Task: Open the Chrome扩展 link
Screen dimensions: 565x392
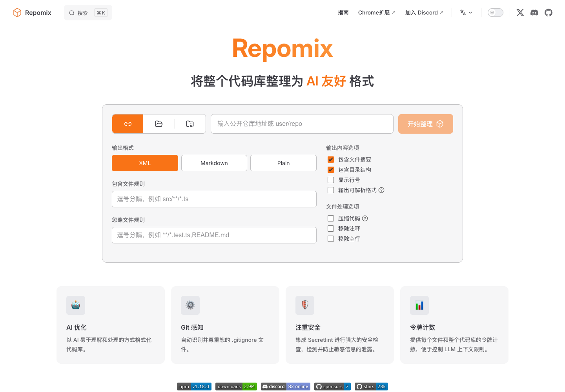Action: click(377, 13)
